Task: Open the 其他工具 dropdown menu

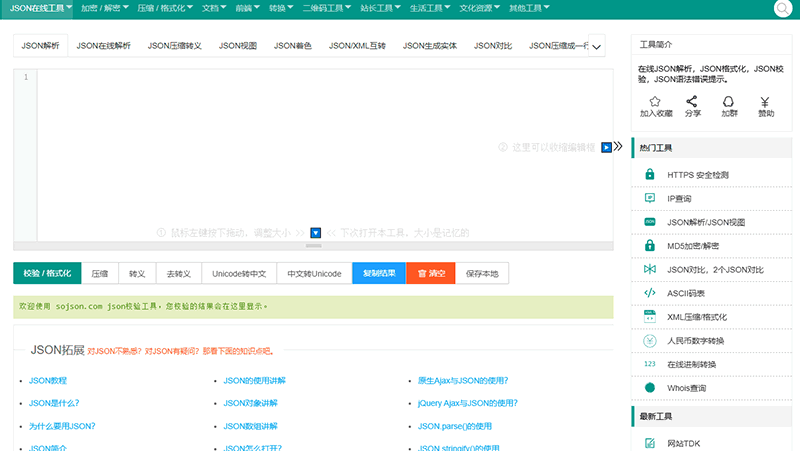Action: [529, 8]
